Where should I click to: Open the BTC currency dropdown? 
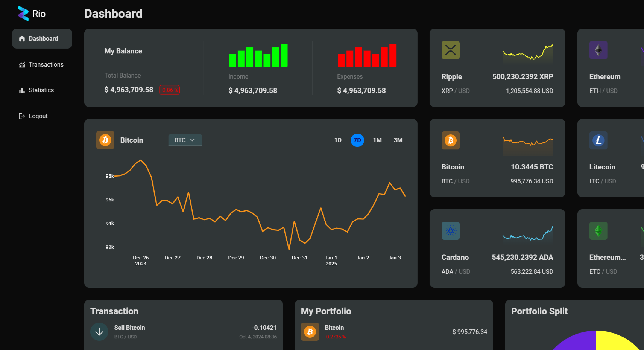pyautogui.click(x=185, y=140)
